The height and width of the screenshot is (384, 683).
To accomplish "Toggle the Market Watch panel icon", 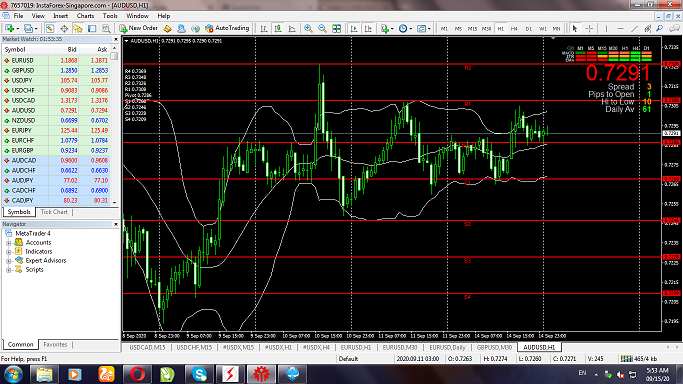I will [50, 28].
